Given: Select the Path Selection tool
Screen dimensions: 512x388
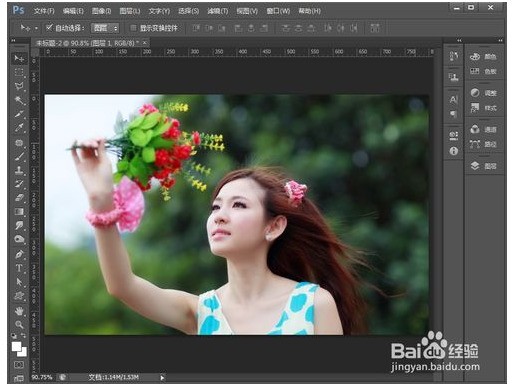Looking at the screenshot, I should tap(19, 282).
